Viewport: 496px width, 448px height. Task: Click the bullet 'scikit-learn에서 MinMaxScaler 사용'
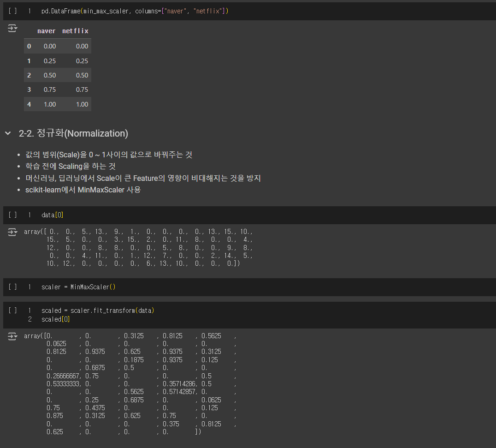tap(83, 190)
